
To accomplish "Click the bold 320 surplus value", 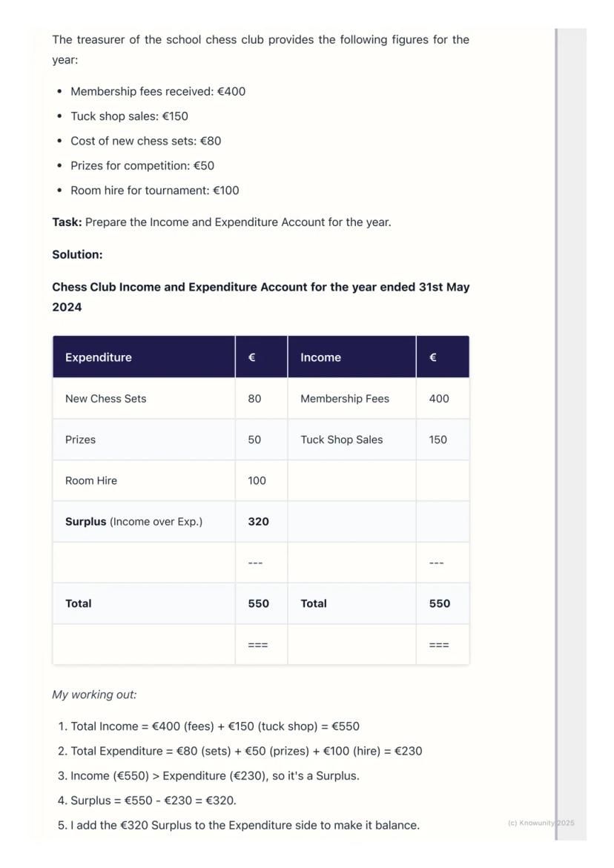I will pyautogui.click(x=258, y=522).
